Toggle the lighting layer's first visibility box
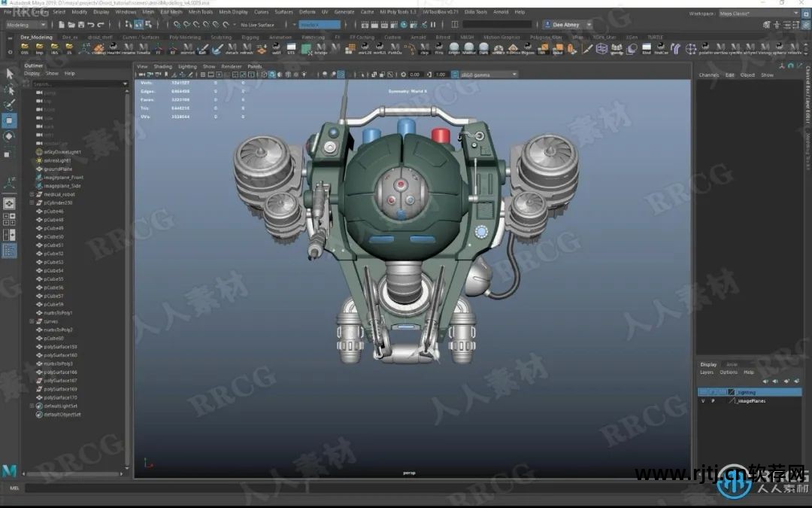 tap(703, 392)
